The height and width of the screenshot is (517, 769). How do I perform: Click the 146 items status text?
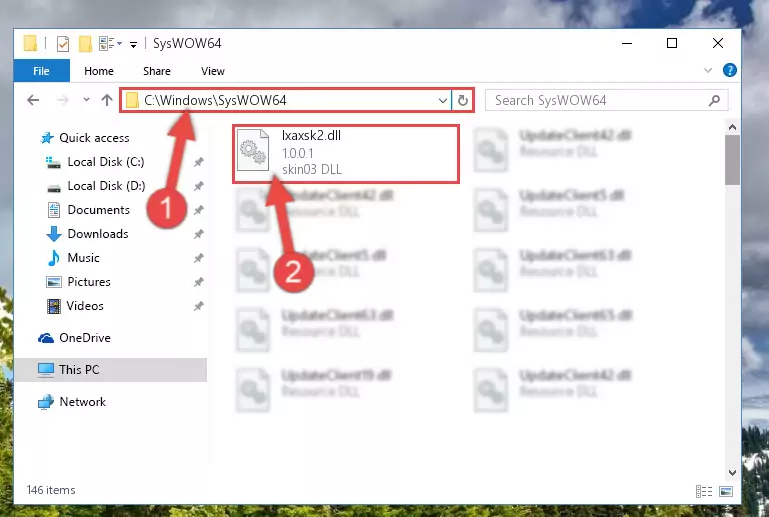51,490
